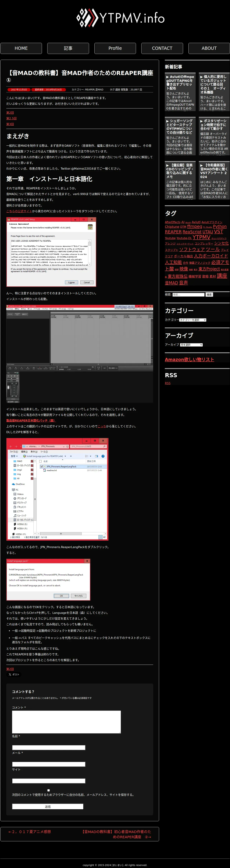Open the 製品版REAPER日本語化パッチ（森） link
Image resolution: width=230 pixels, height=868 pixels.
(x=31, y=421)
